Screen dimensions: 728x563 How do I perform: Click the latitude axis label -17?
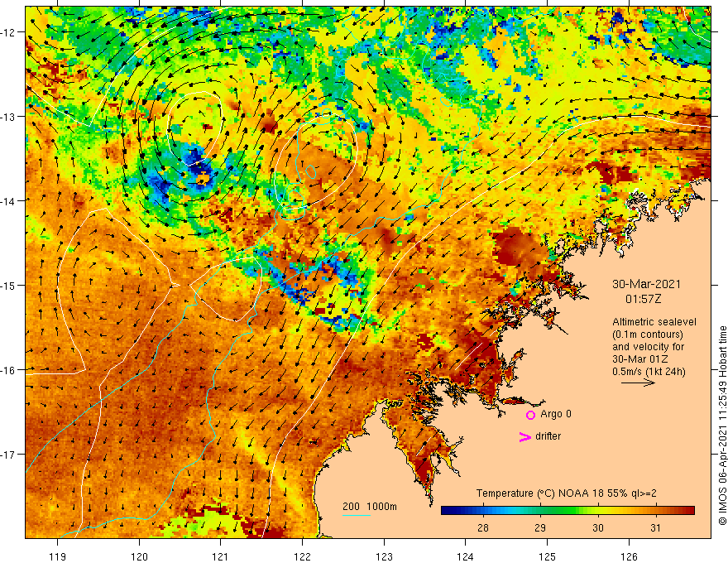8,455
